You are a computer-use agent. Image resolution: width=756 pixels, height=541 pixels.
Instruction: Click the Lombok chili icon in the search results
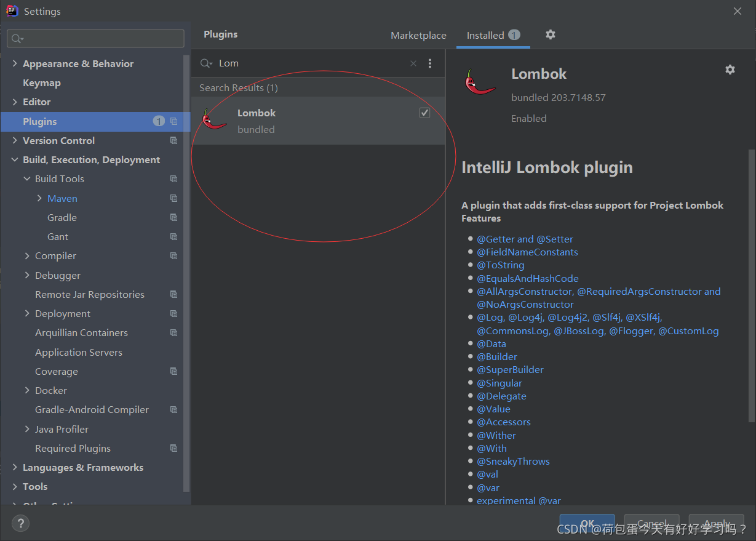pos(214,119)
